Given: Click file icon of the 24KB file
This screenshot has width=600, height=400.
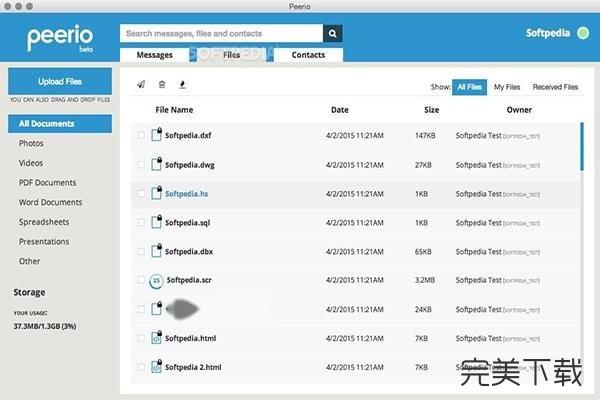Looking at the screenshot, I should click(x=157, y=309).
